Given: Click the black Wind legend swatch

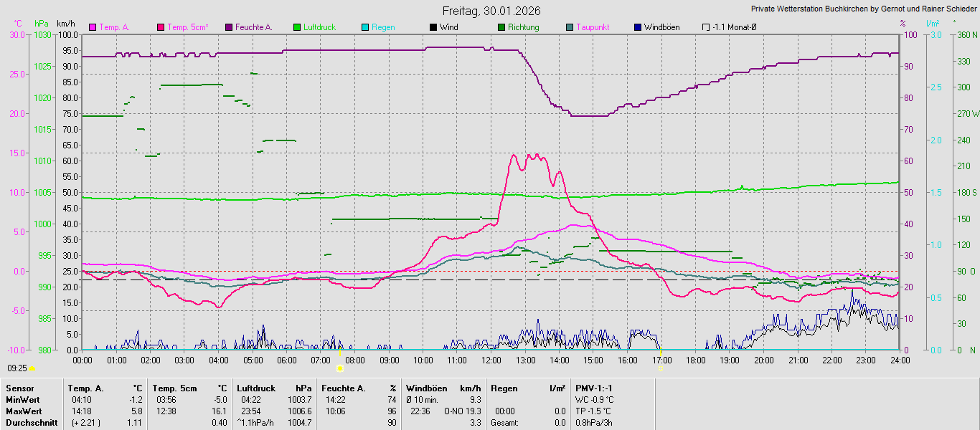Looking at the screenshot, I should (433, 27).
